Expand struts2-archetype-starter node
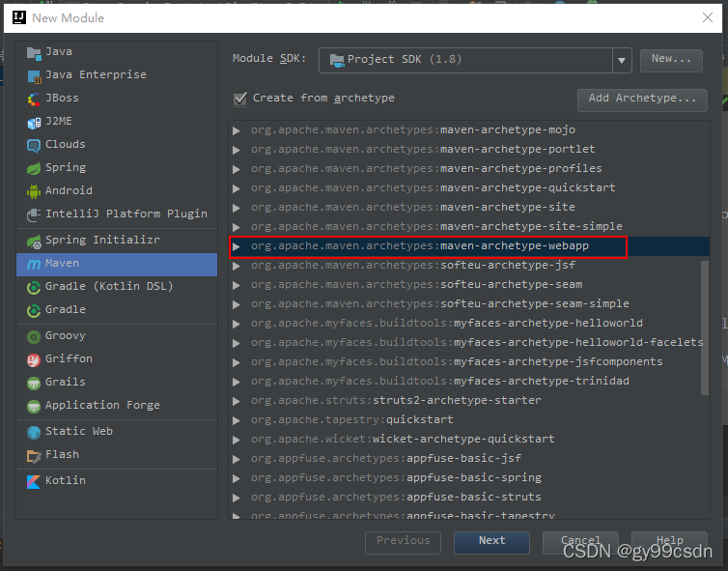 (237, 401)
